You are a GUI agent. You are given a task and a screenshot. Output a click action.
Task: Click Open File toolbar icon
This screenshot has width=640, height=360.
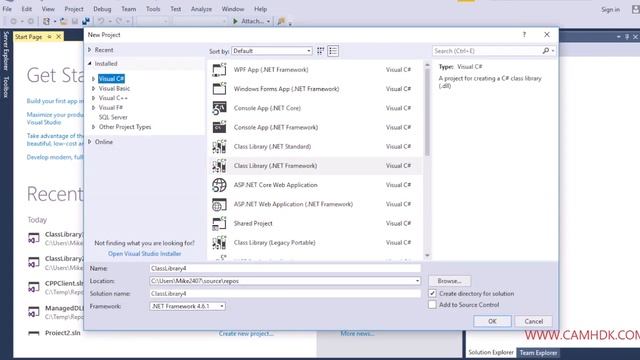(64, 21)
